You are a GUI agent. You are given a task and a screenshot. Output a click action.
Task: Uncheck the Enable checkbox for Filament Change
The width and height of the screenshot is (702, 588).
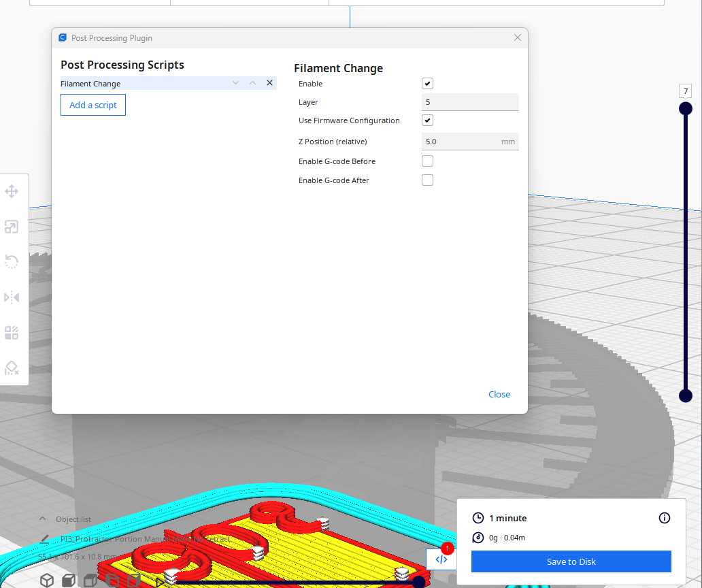pyautogui.click(x=427, y=83)
